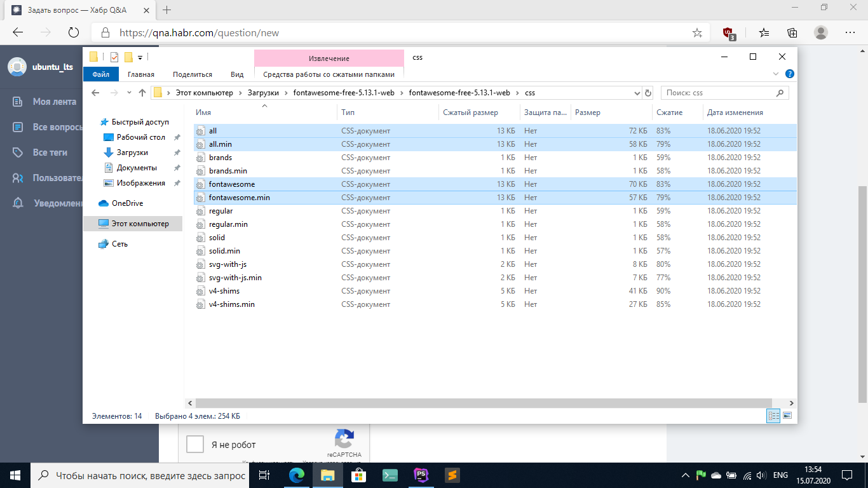Viewport: 868px width, 488px height.
Task: Sort by the Сжатие column header
Action: pyautogui.click(x=677, y=112)
